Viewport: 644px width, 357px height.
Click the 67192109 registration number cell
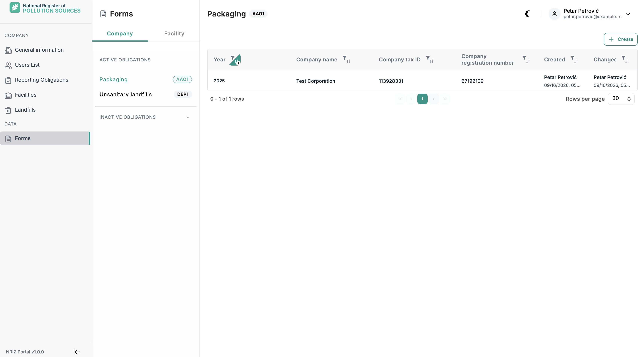click(x=472, y=81)
